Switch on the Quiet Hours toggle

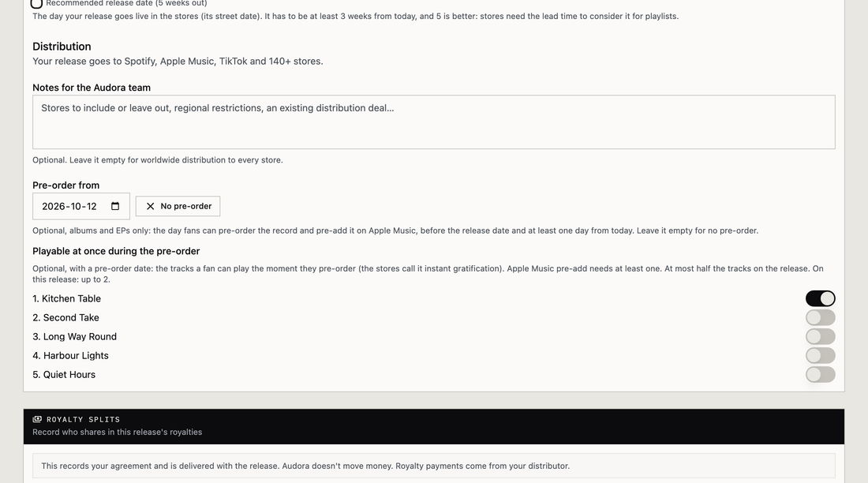coord(821,374)
